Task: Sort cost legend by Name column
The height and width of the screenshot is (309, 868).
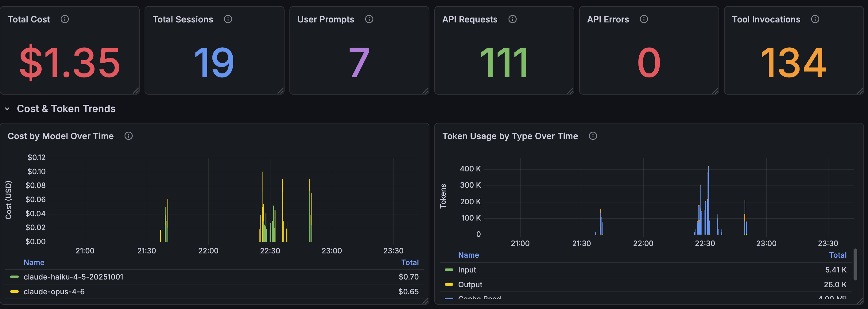Action: pyautogui.click(x=34, y=262)
